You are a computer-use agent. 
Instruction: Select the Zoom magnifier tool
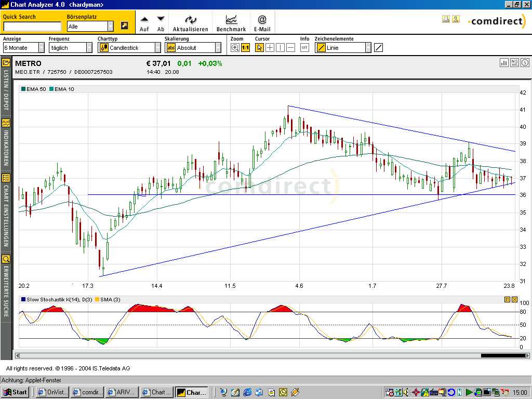click(x=235, y=48)
